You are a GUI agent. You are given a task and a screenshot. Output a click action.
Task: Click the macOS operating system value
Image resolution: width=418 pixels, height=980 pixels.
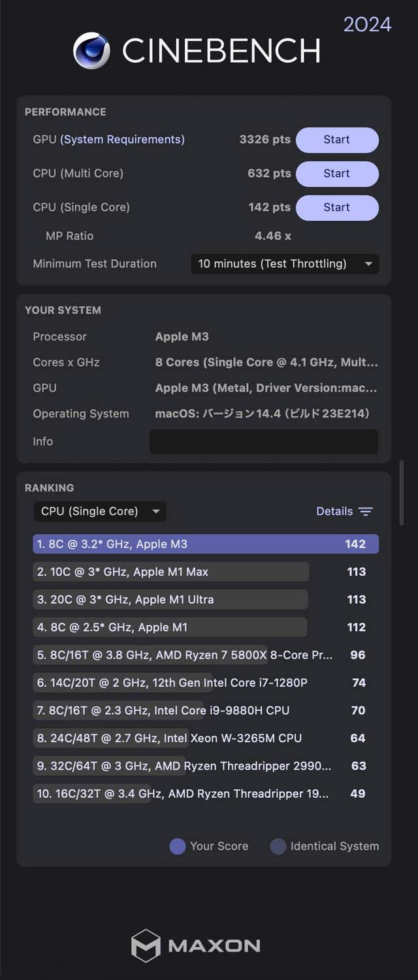pos(263,414)
